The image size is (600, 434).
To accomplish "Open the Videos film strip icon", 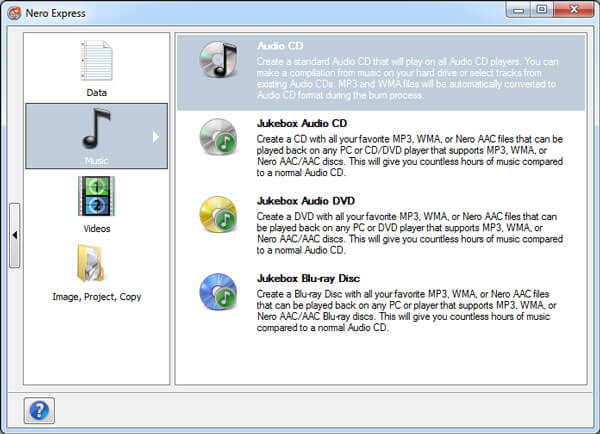I will pyautogui.click(x=96, y=197).
